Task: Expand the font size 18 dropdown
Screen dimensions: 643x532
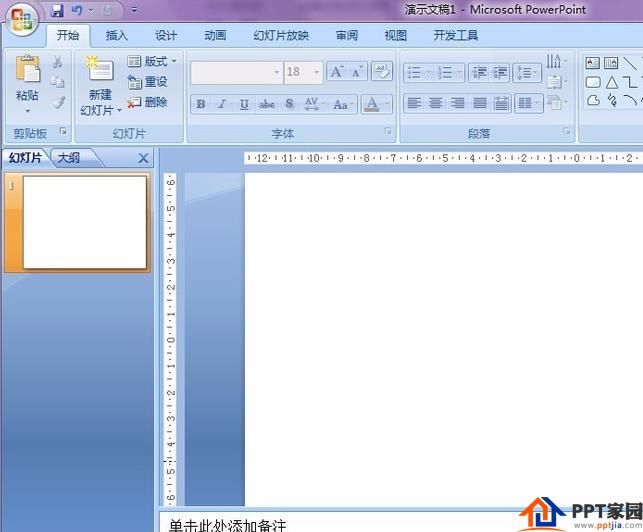Action: coord(317,72)
